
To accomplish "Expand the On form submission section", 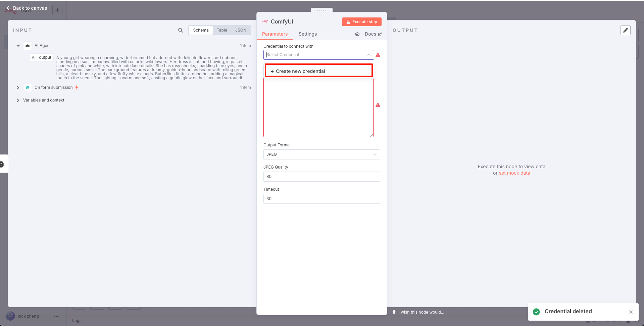I will click(18, 87).
